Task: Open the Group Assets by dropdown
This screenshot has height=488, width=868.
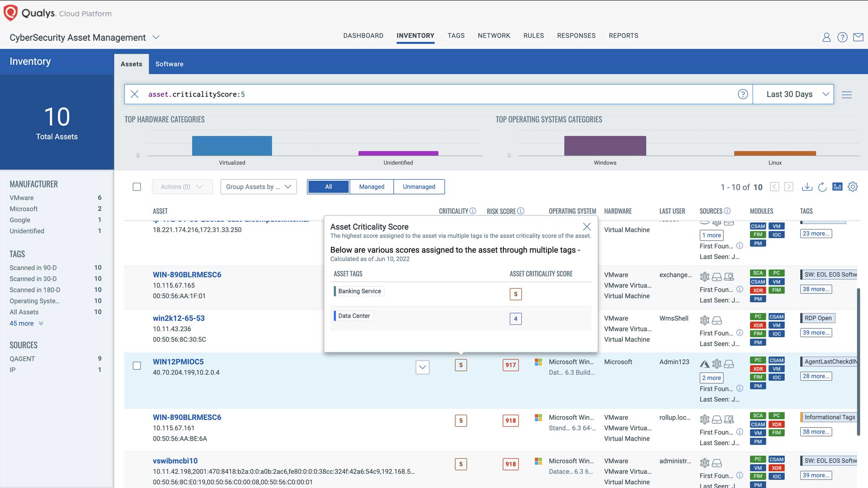Action: [x=258, y=187]
